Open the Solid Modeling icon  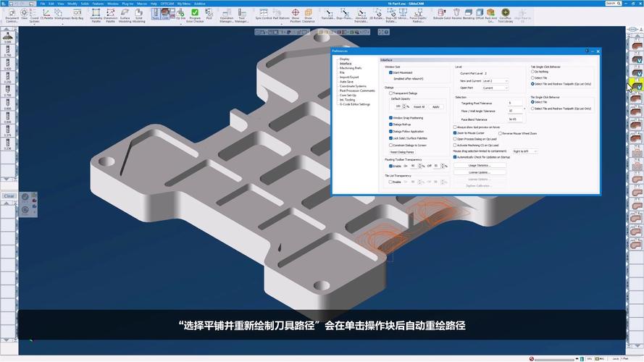click(x=139, y=14)
